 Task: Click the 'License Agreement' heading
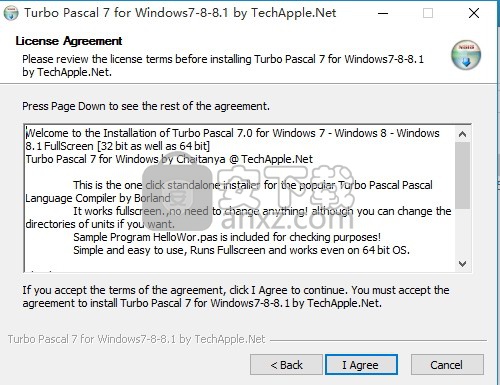(x=69, y=41)
